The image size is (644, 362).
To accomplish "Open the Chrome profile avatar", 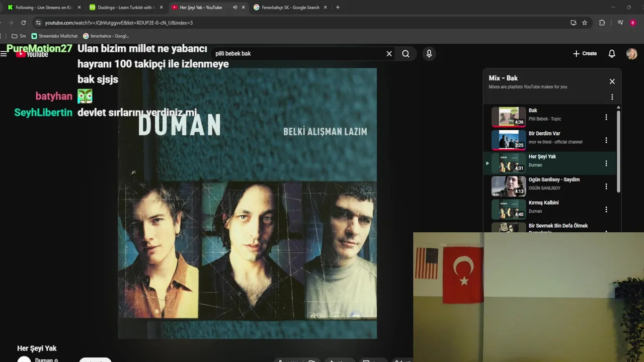I will (x=632, y=23).
